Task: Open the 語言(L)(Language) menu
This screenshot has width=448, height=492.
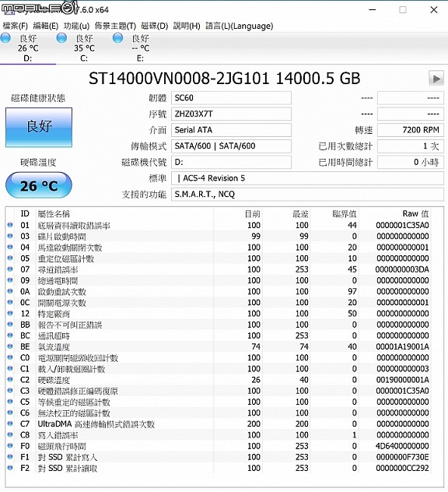Action: 240,26
